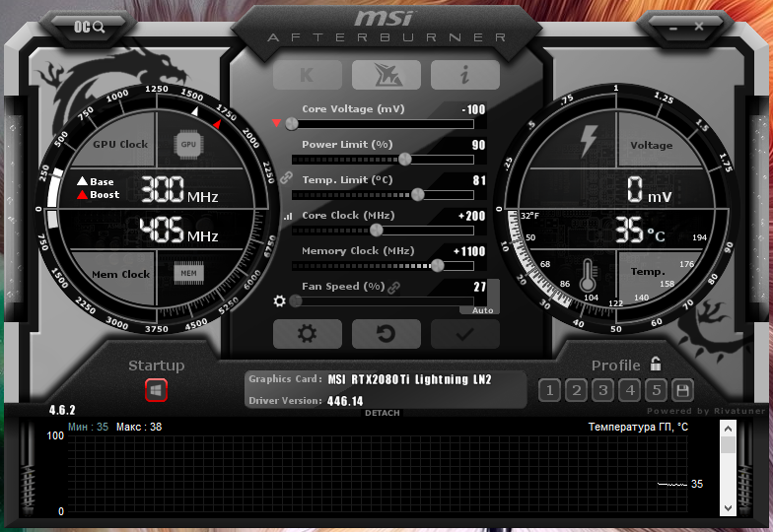This screenshot has height=532, width=773.
Task: Click the Core Clock slider handle
Action: (377, 231)
